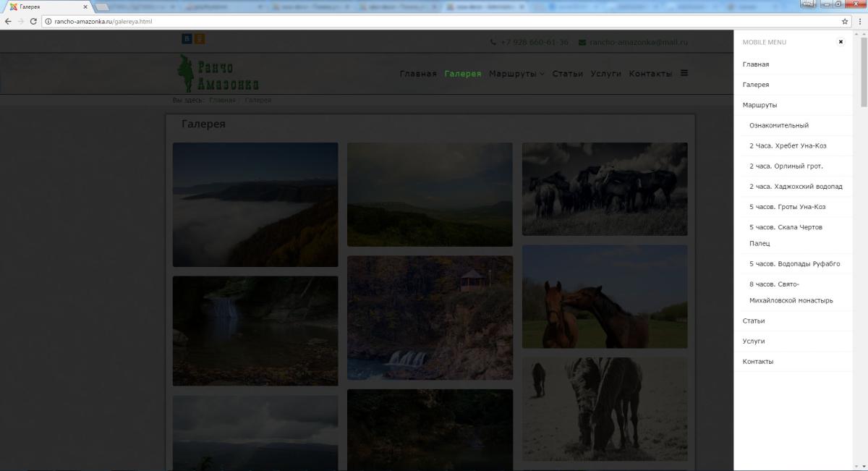Open Маршруты in the mobile menu
Screen dimensions: 868x471
click(x=759, y=105)
